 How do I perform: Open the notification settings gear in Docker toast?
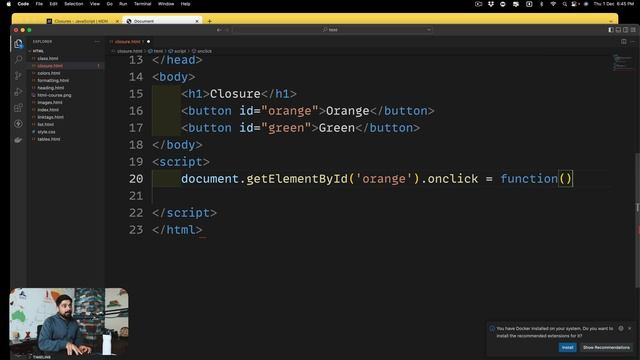(x=621, y=328)
